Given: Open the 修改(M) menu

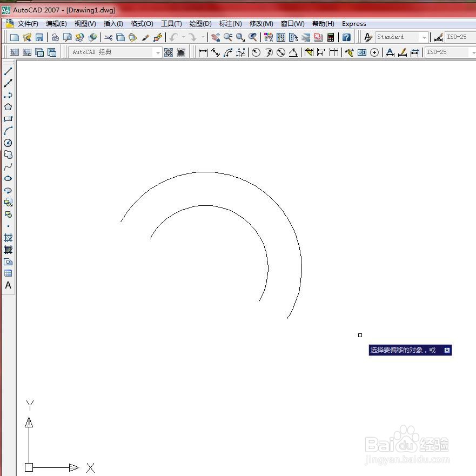Looking at the screenshot, I should pos(261,24).
